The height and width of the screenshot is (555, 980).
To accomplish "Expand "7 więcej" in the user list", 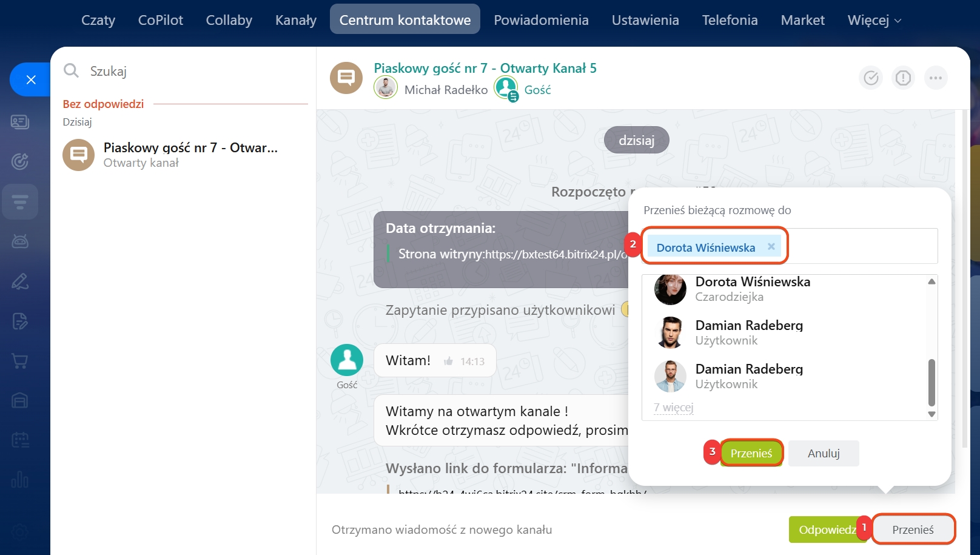I will coord(673,408).
